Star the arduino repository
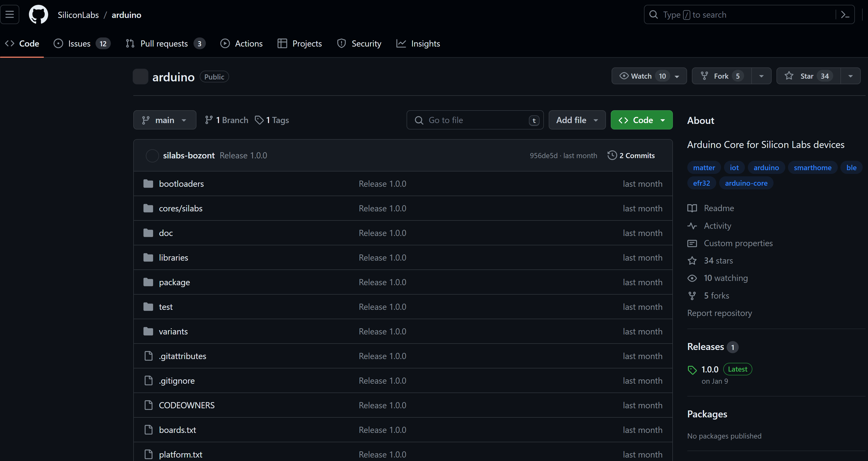This screenshot has height=461, width=868. 808,76
